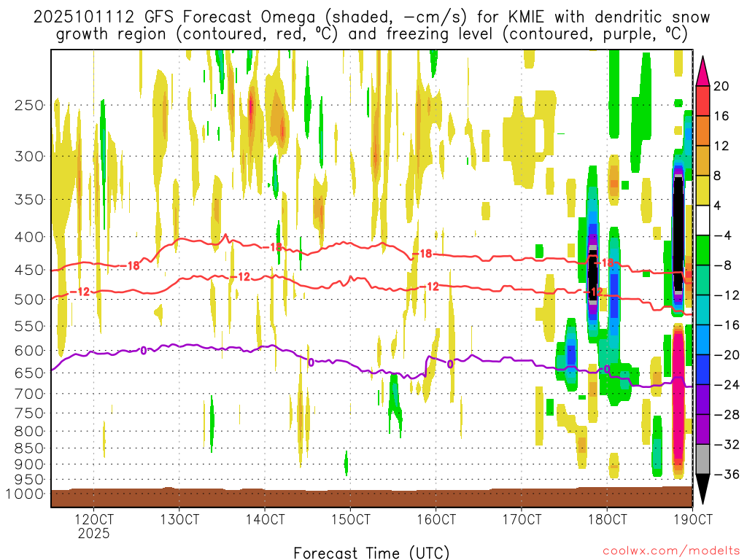Click the colorbar label reading 12
Viewport: 747px width, 560px height.
pyautogui.click(x=721, y=146)
